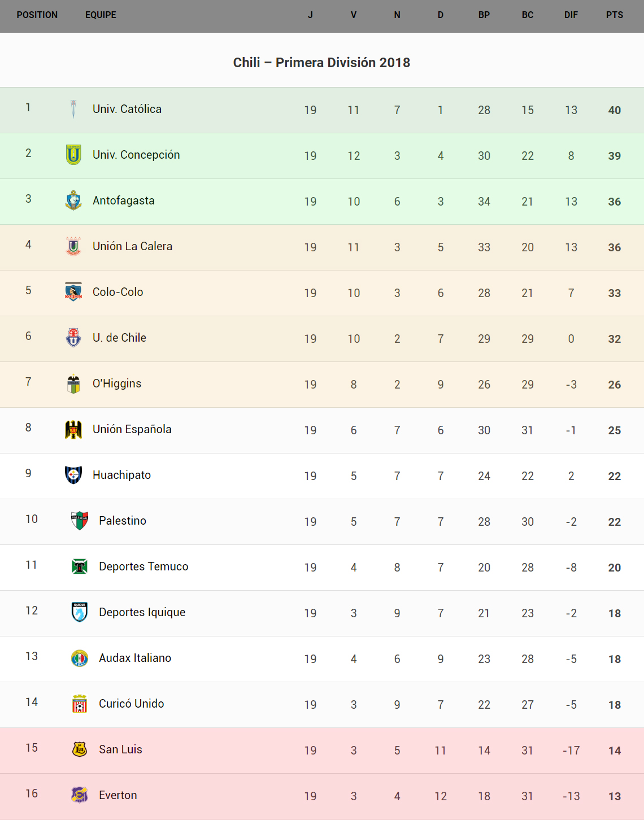The height and width of the screenshot is (820, 644).
Task: Select the O'Higgins team name
Action: click(117, 383)
